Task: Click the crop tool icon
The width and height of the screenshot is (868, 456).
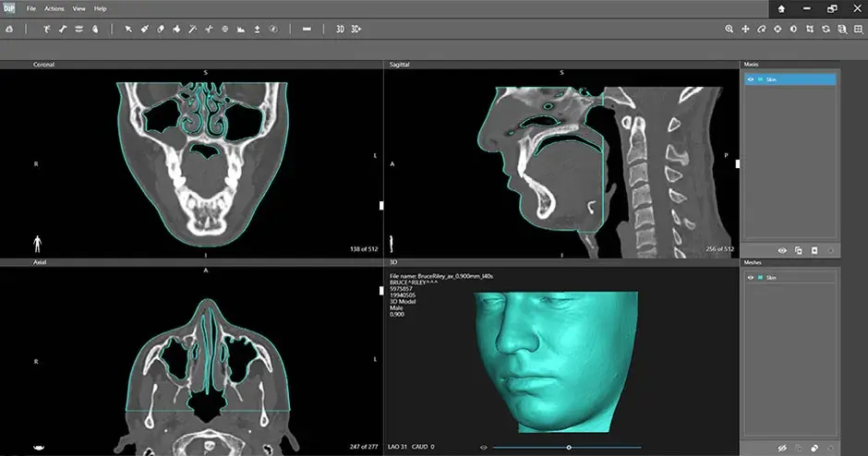Action: [x=810, y=29]
